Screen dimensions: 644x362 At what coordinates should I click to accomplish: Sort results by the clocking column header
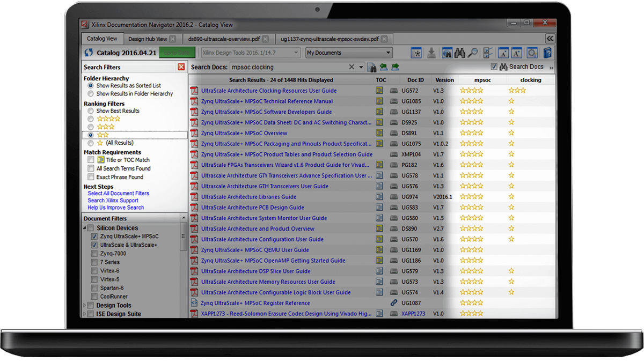click(531, 80)
